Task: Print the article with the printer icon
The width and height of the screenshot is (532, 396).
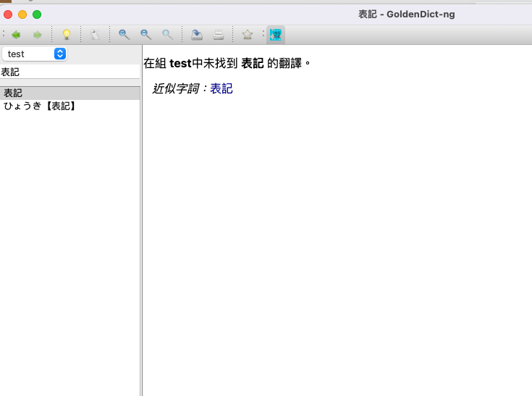Action: 219,35
